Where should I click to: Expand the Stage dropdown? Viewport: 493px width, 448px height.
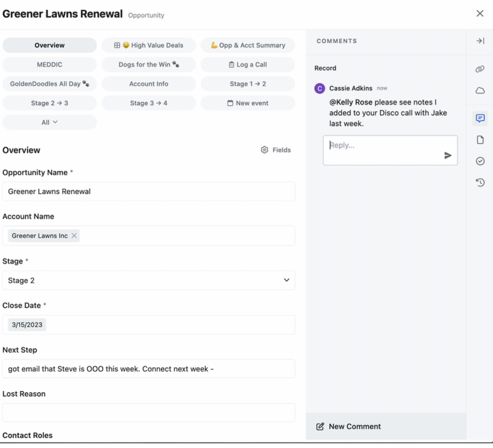(x=149, y=280)
